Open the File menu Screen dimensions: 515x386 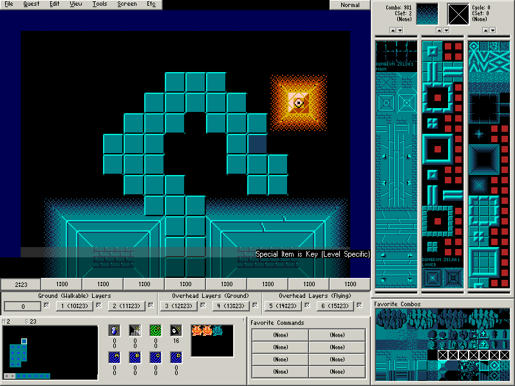pyautogui.click(x=9, y=4)
